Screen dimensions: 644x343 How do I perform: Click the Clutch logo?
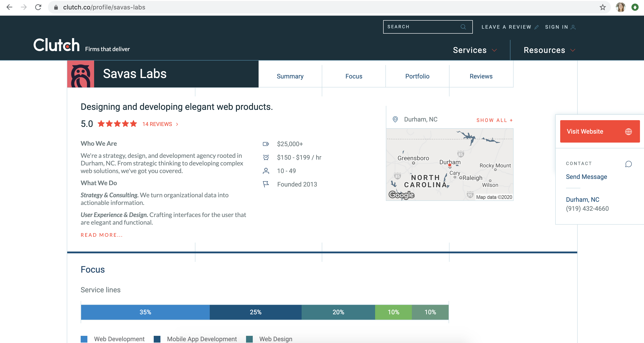pyautogui.click(x=56, y=45)
